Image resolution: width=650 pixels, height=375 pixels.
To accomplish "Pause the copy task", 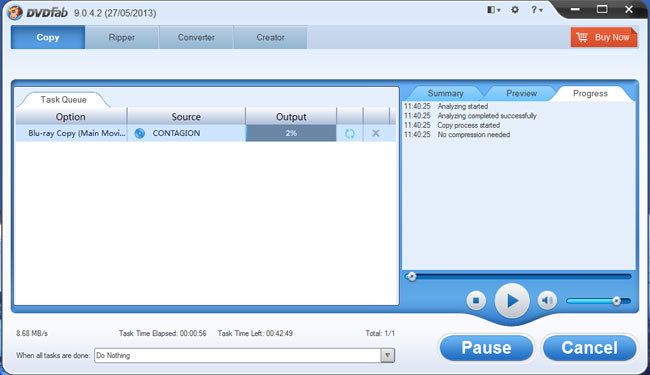I will 486,348.
